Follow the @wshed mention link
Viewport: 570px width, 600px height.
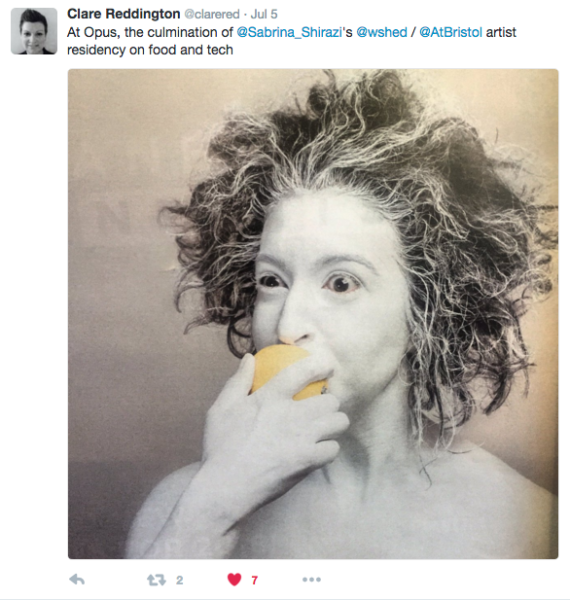[x=381, y=32]
